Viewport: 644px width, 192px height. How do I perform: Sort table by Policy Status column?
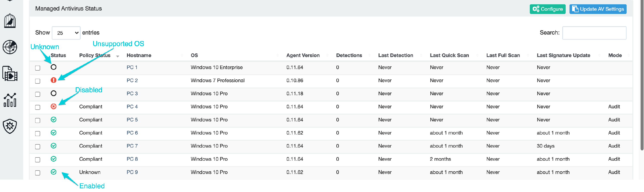click(x=95, y=55)
